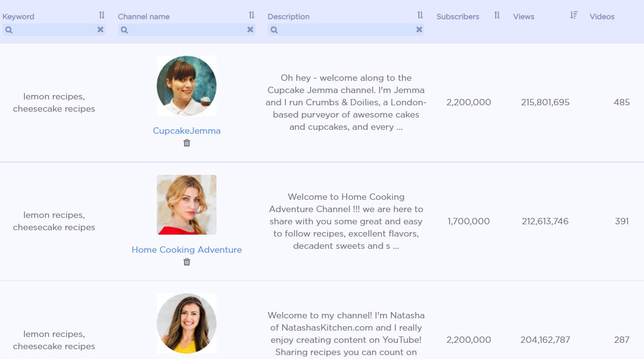Sort by the Description column arrows

[420, 15]
